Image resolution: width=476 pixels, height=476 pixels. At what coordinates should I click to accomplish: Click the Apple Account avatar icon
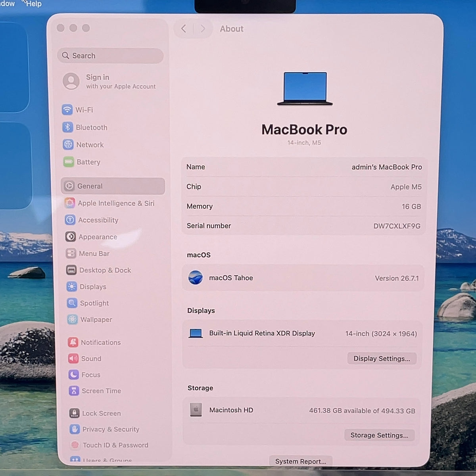coord(71,81)
